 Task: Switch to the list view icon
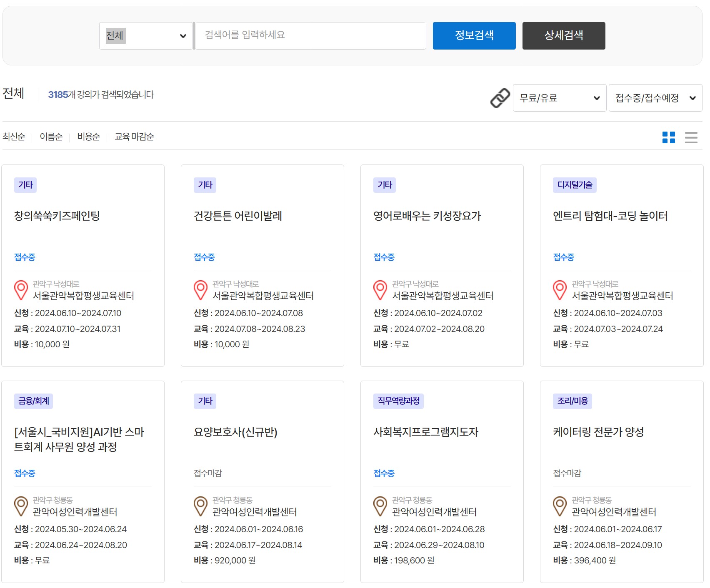tap(691, 137)
